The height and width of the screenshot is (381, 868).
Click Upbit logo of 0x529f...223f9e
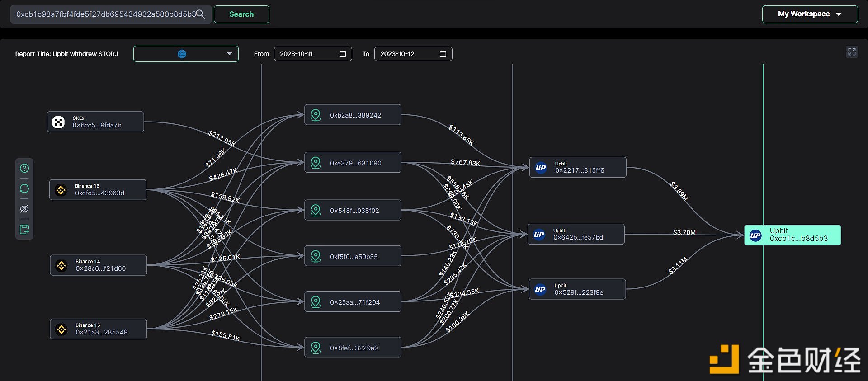pyautogui.click(x=540, y=289)
